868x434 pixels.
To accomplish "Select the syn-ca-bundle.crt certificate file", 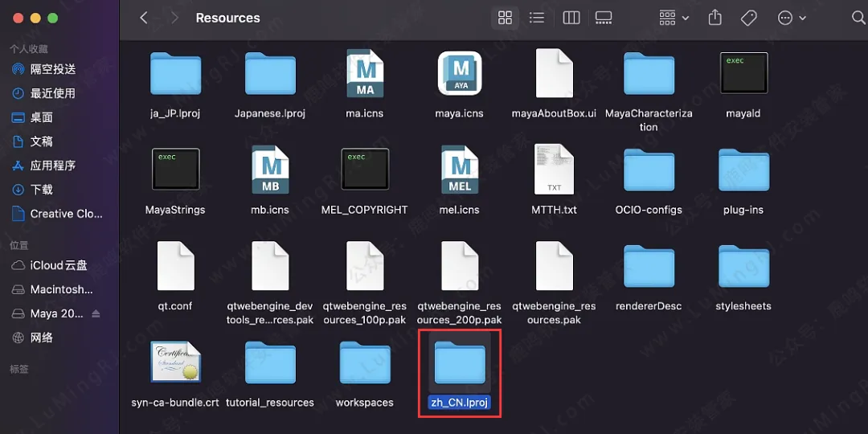I will [x=175, y=363].
